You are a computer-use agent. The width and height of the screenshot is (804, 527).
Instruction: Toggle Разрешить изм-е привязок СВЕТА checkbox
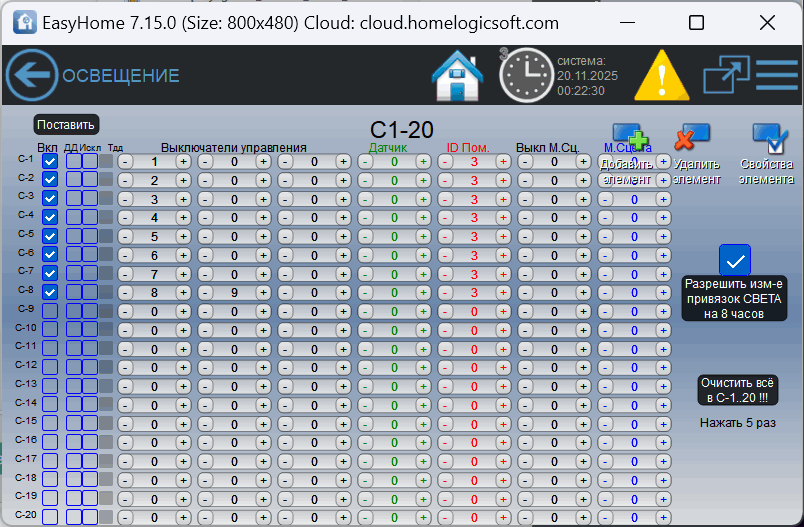pos(735,261)
